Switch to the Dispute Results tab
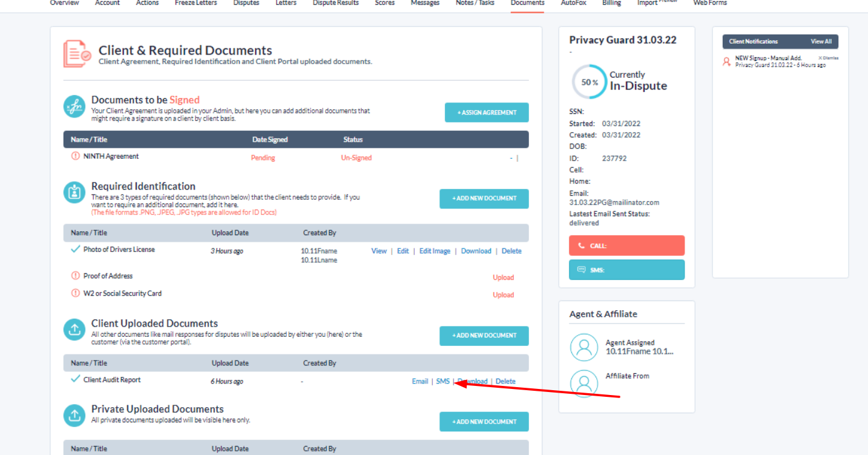This screenshot has width=868, height=455. click(x=335, y=3)
